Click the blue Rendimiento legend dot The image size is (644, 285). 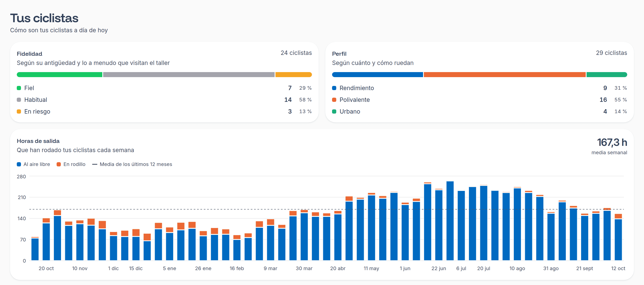pyautogui.click(x=334, y=88)
